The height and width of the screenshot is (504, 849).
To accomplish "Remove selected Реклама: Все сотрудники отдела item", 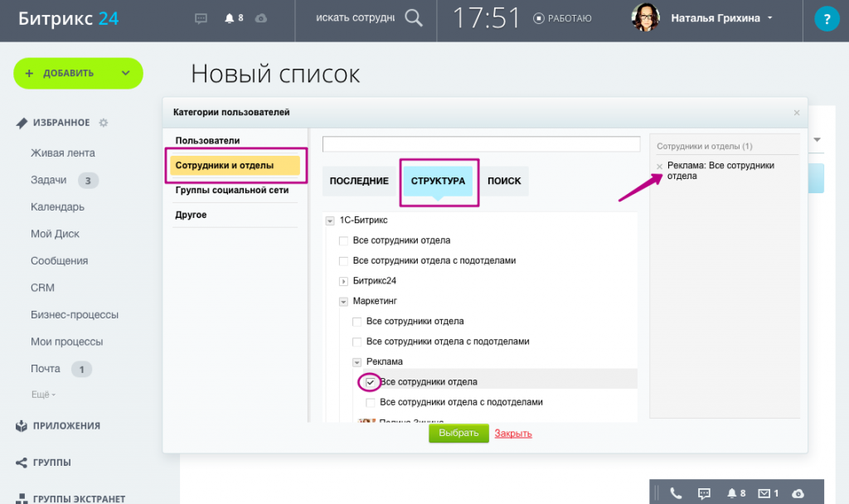I will point(659,167).
